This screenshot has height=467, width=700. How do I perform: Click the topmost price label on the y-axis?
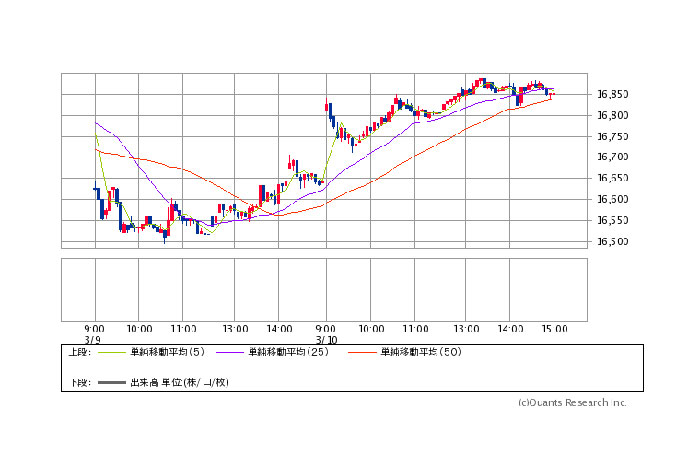(x=612, y=94)
